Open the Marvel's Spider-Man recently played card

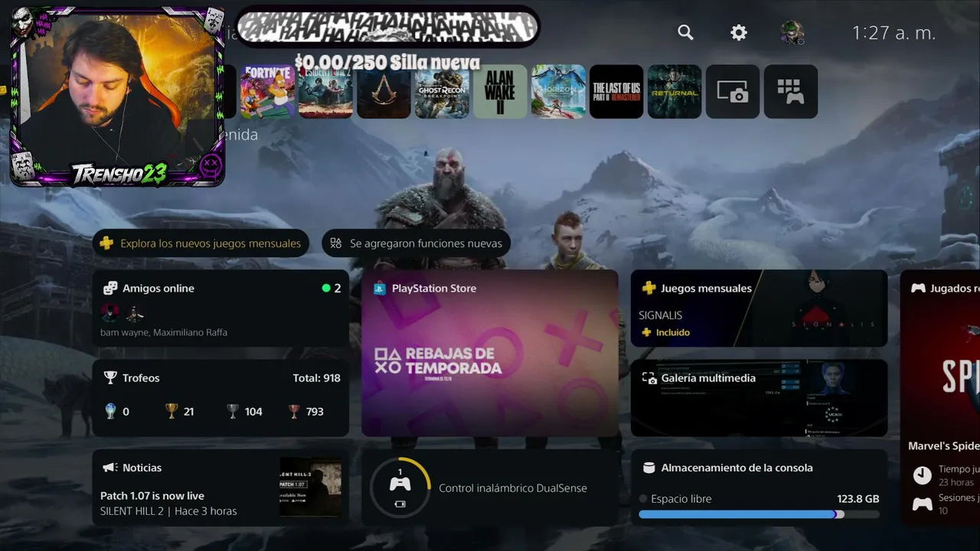(x=940, y=398)
